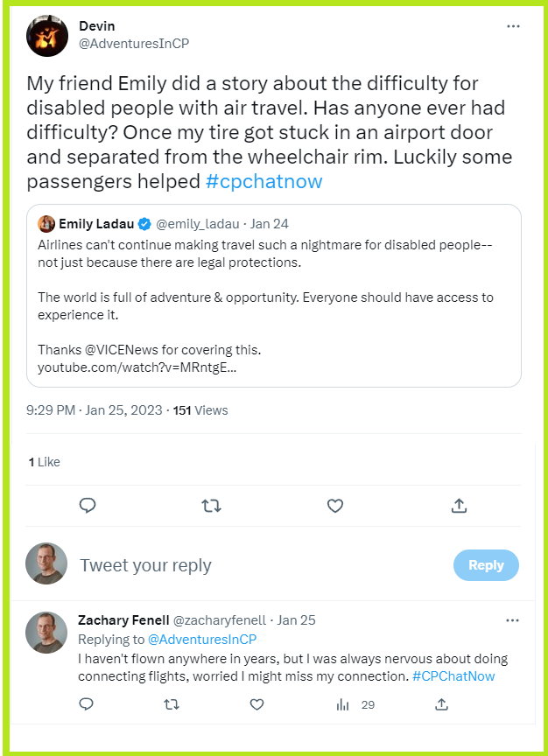Screen dimensions: 548x756
Task: Open more options on Devin's tweet
Action: click(x=512, y=26)
